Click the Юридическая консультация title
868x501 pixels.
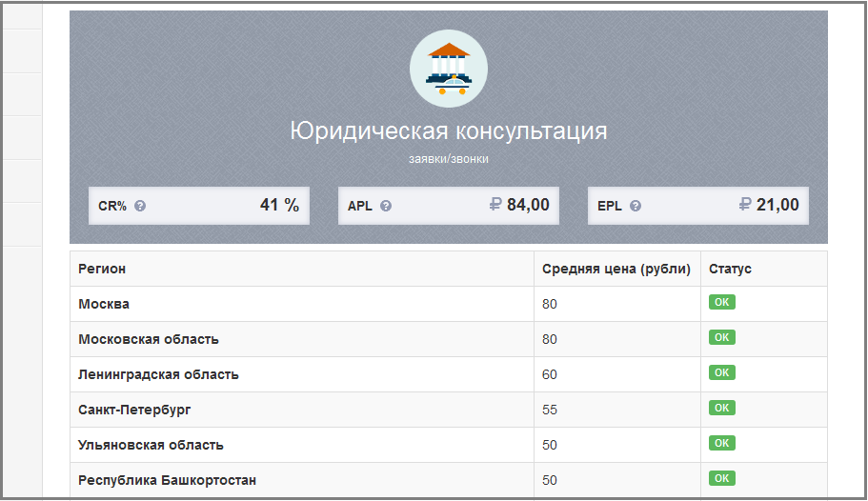[x=448, y=130]
